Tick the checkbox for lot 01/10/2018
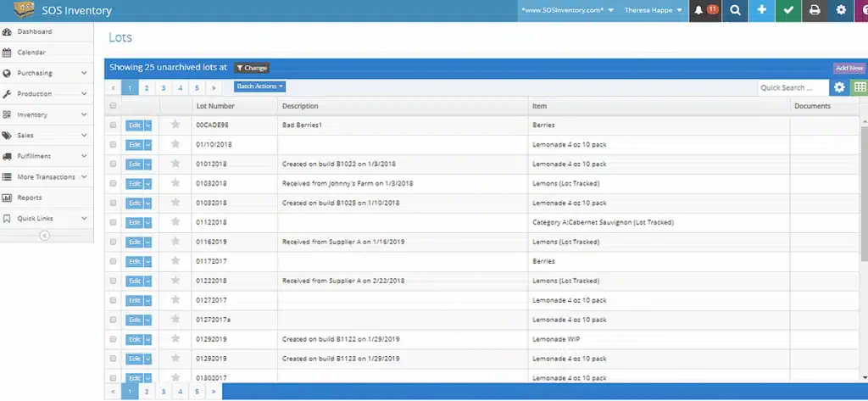The height and width of the screenshot is (401, 868). pyautogui.click(x=113, y=145)
